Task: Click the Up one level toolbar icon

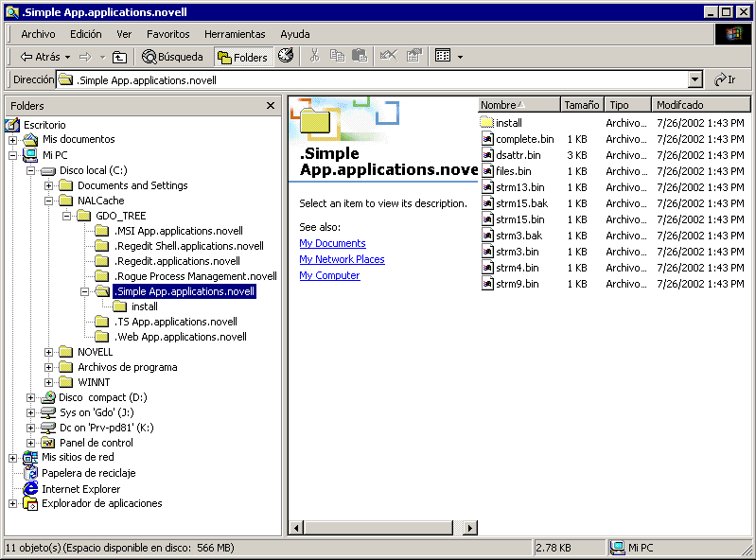Action: point(119,57)
